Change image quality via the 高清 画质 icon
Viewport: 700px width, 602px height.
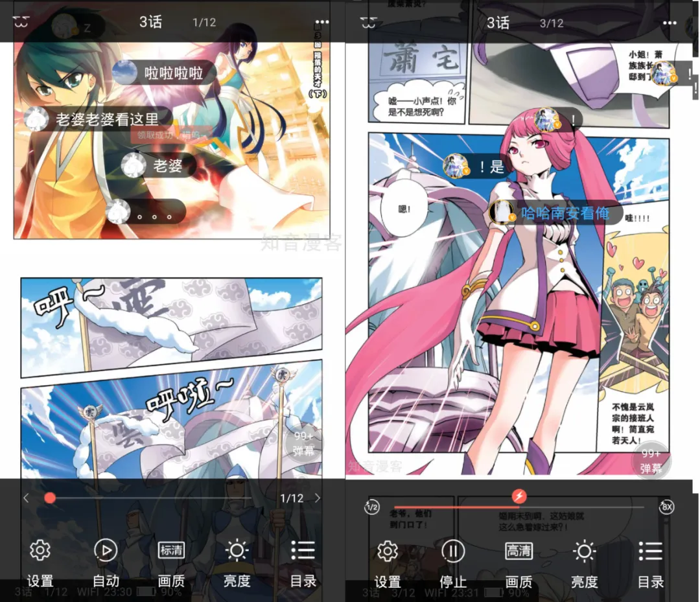(x=519, y=551)
